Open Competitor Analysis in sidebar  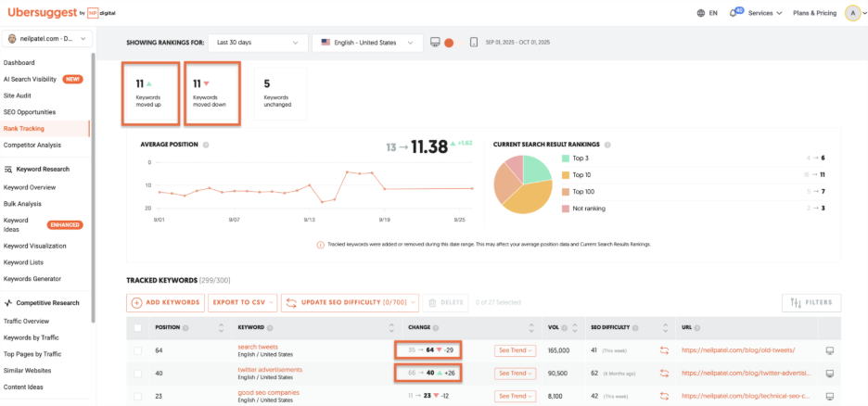[32, 145]
